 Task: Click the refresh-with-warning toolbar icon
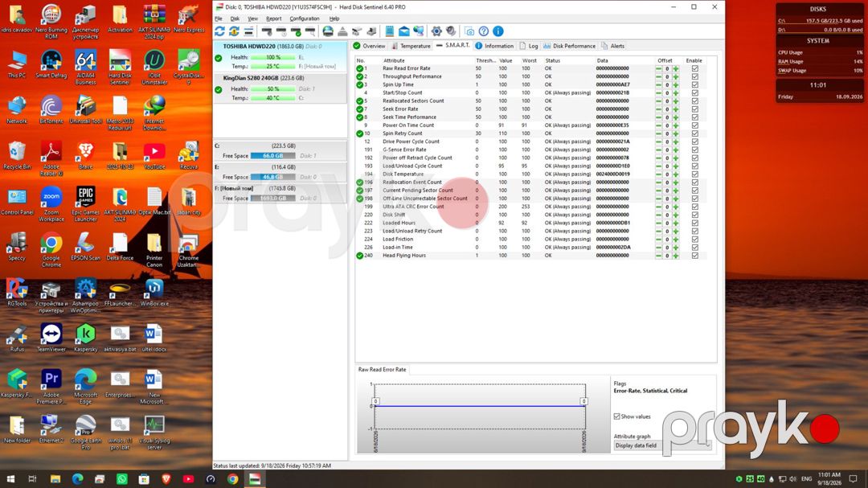pos(234,31)
